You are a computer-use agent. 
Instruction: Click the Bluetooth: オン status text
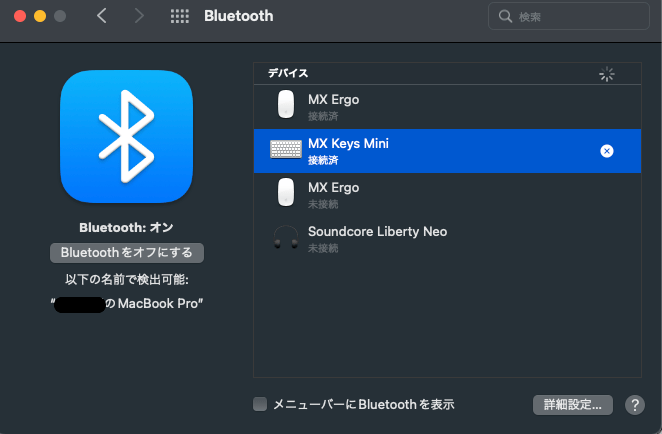point(126,228)
